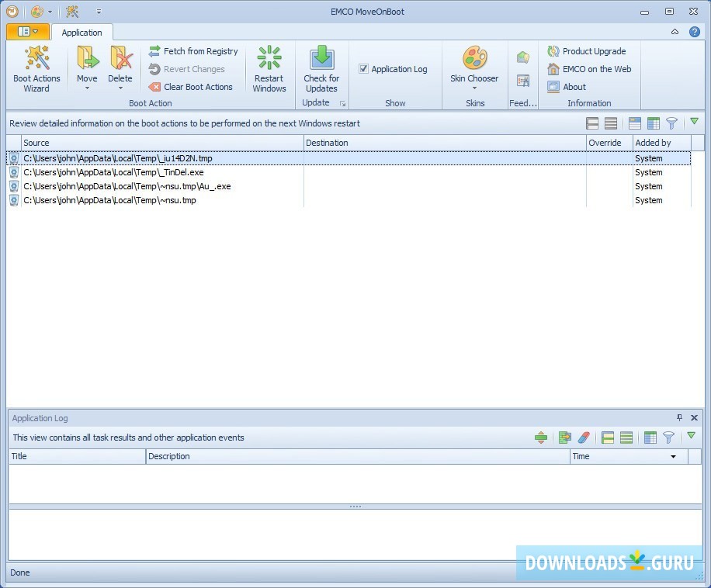Expand the Delete dropdown arrow
The height and width of the screenshot is (588, 711).
[x=120, y=88]
